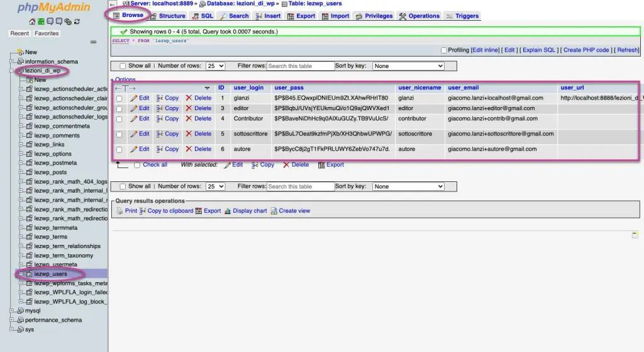Image resolution: width=644 pixels, height=352 pixels.
Task: Switch to the Structure tab
Action: point(167,16)
